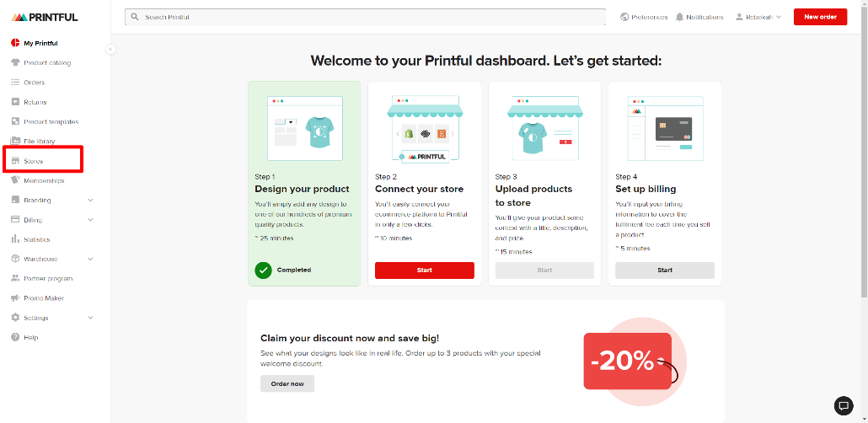
Task: Go to Stores in sidebar
Action: 34,161
